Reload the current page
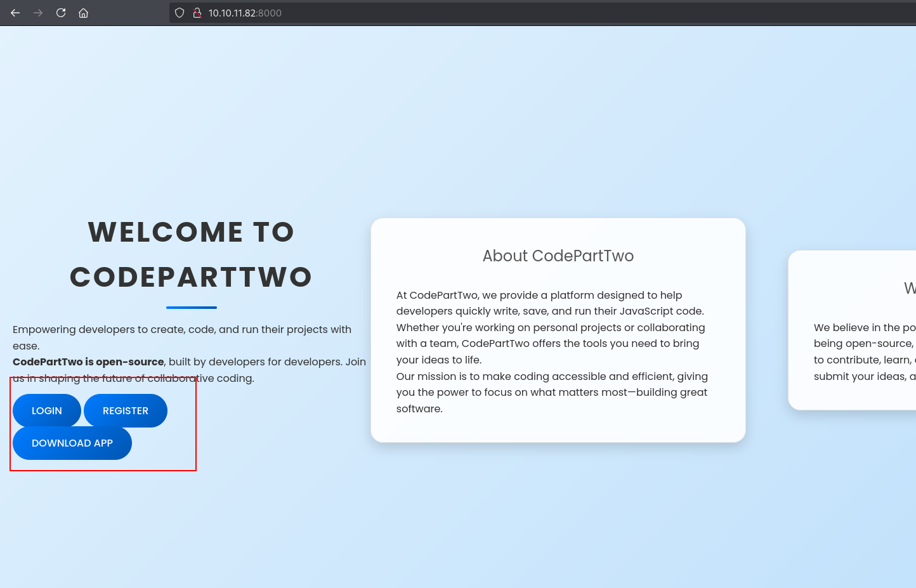Viewport: 916px width, 588px height. coord(61,13)
